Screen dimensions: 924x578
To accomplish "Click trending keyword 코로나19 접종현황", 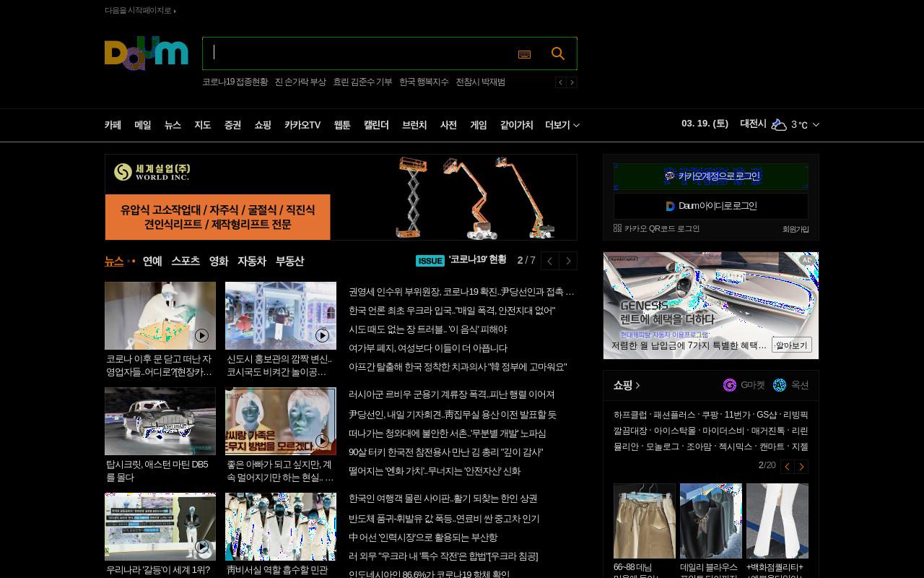I will click(235, 82).
